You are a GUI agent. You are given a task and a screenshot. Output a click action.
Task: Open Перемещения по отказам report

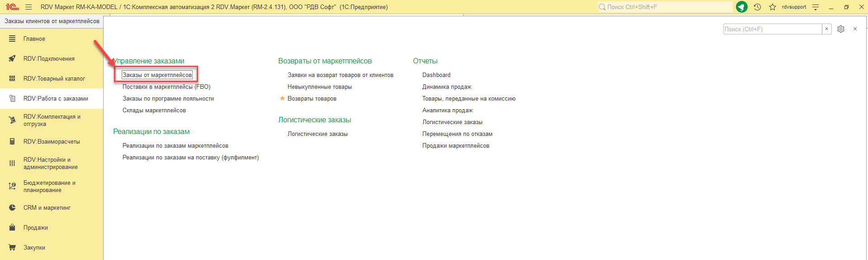457,134
